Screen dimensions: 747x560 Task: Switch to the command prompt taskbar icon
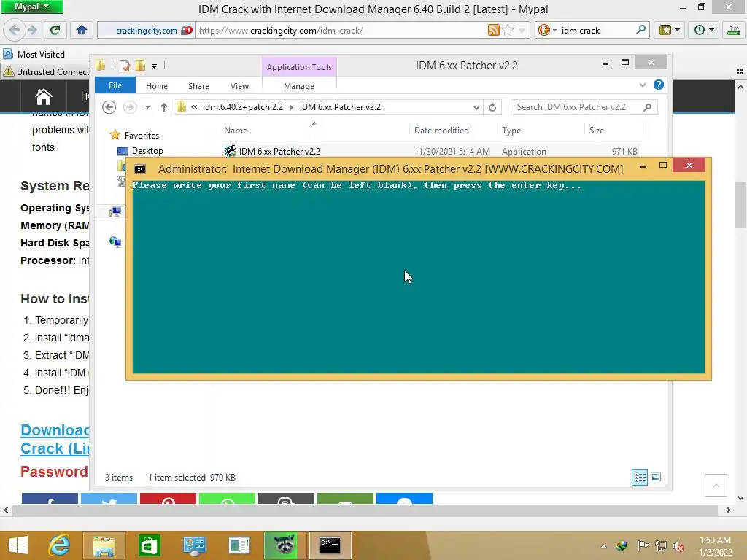(330, 545)
